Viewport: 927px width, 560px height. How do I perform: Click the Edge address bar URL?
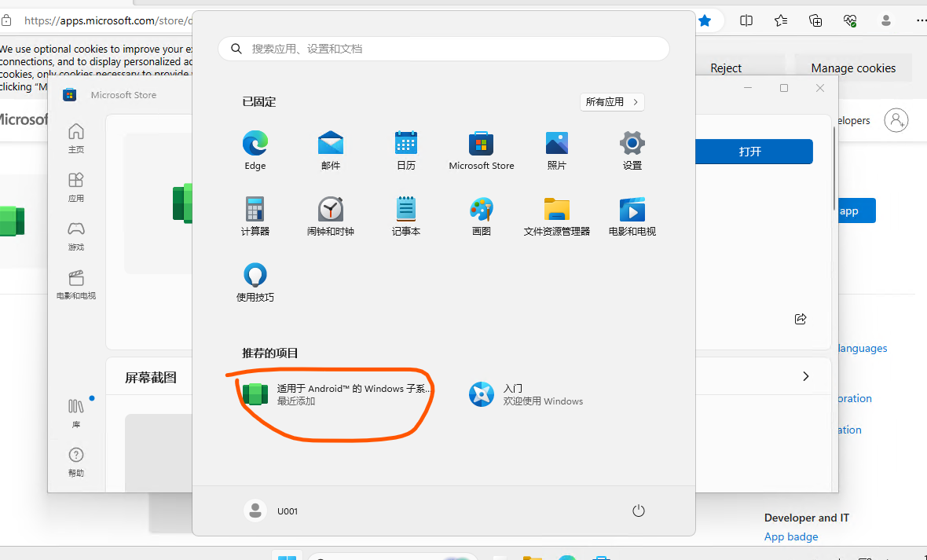pos(108,20)
